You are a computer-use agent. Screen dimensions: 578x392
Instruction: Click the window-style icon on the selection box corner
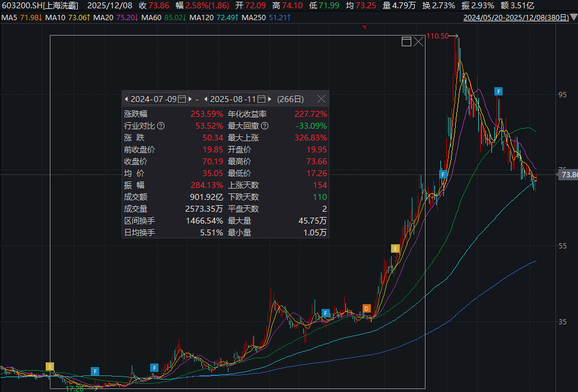[x=406, y=42]
